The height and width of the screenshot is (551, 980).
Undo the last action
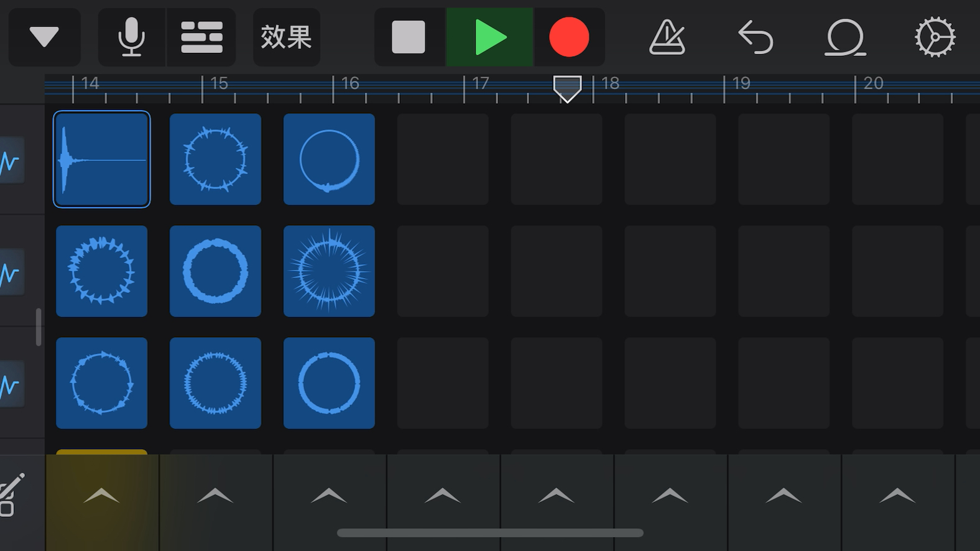(x=756, y=37)
